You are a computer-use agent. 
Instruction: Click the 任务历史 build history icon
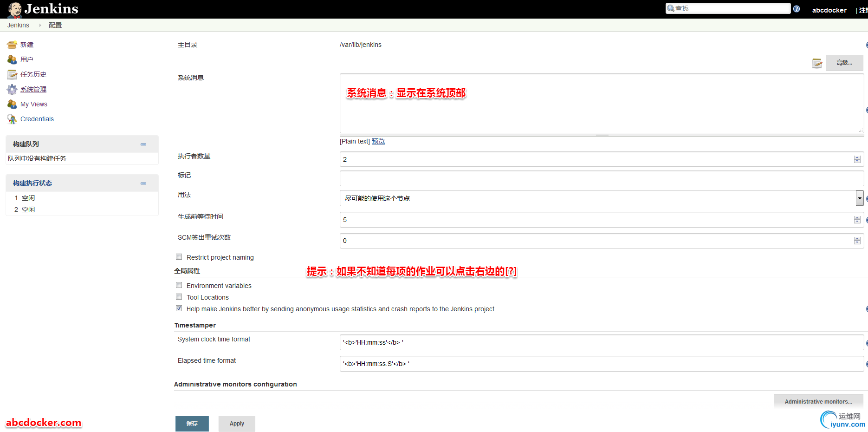point(12,74)
